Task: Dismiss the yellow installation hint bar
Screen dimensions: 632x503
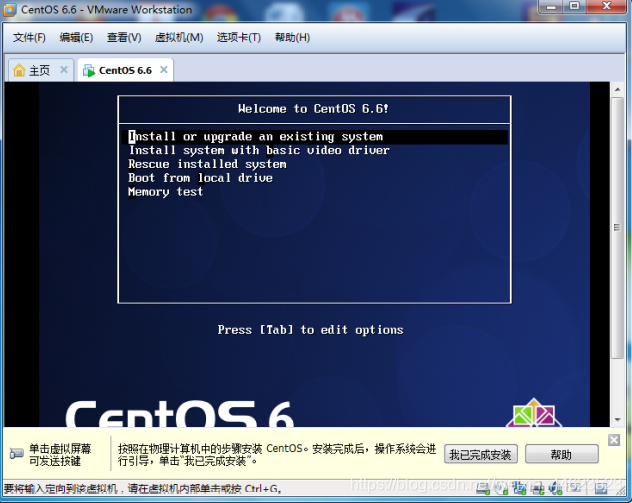Action: tap(614, 440)
